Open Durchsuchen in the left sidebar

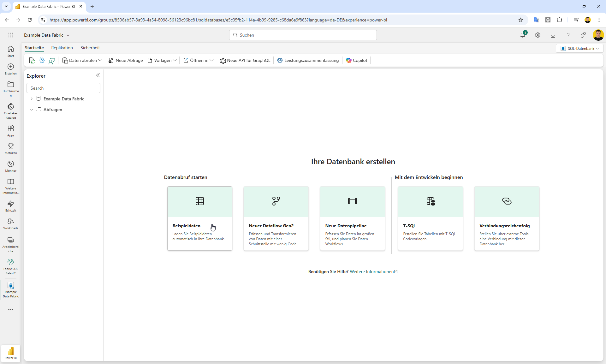click(x=11, y=89)
